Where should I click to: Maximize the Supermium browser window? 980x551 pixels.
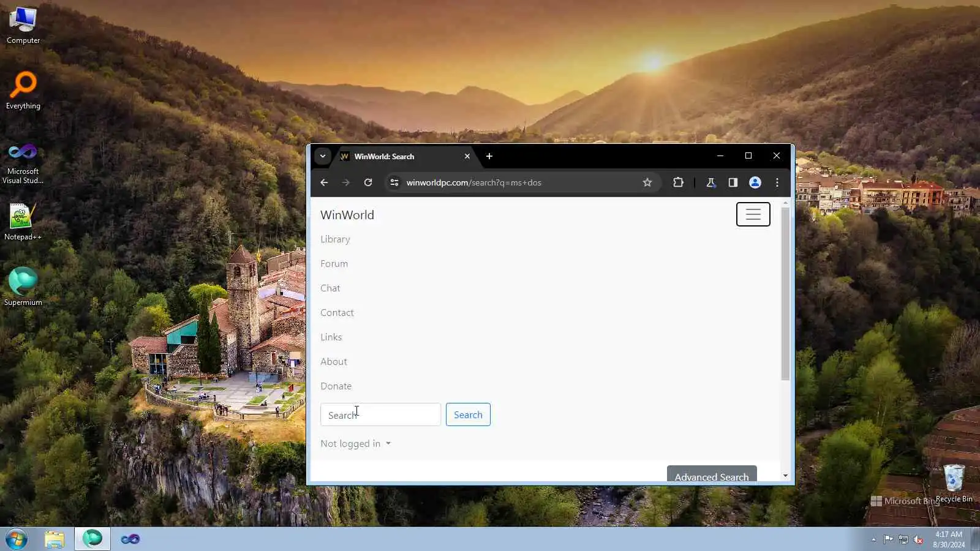[748, 156]
